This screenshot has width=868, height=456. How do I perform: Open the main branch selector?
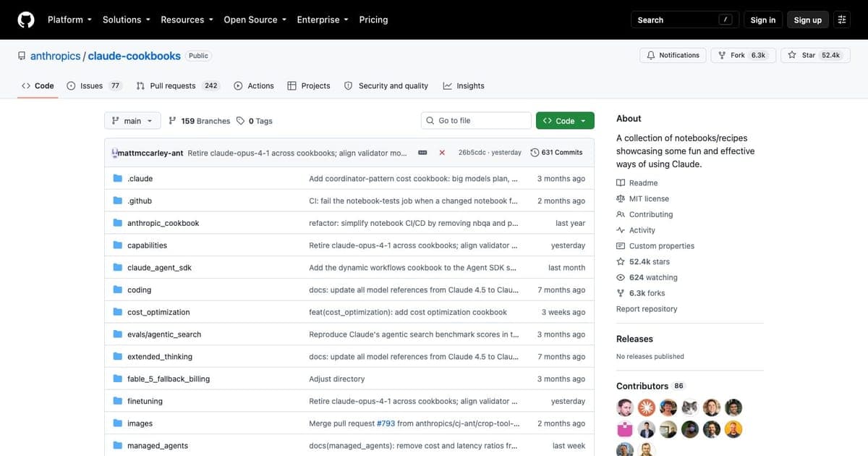[x=132, y=121]
